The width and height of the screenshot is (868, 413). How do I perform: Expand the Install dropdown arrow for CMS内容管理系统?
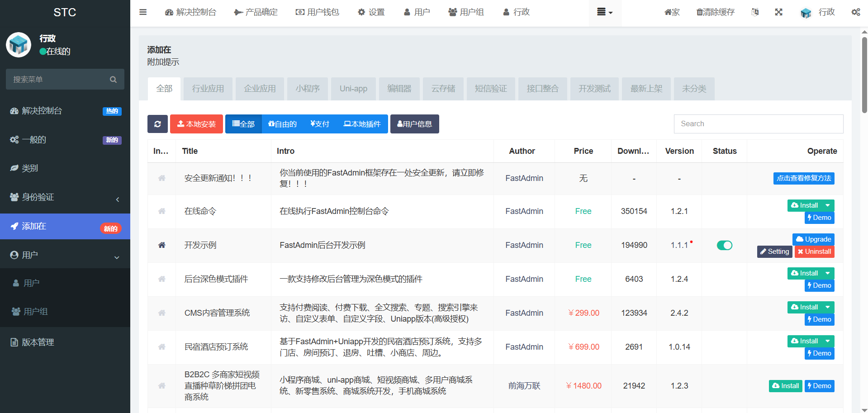(x=828, y=307)
